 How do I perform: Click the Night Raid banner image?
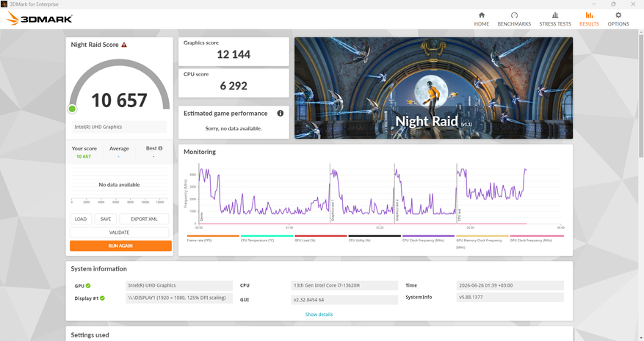433,88
